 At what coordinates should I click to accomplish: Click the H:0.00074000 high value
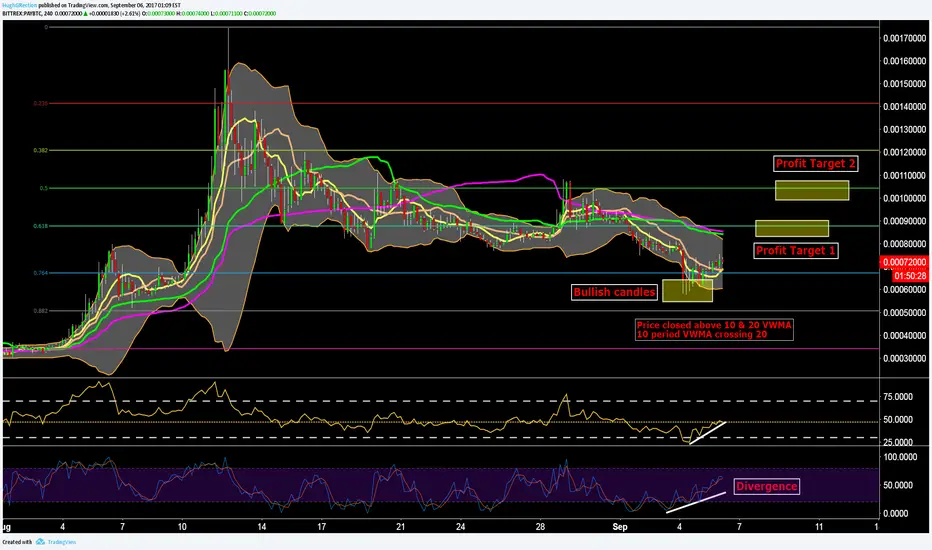pyautogui.click(x=193, y=13)
